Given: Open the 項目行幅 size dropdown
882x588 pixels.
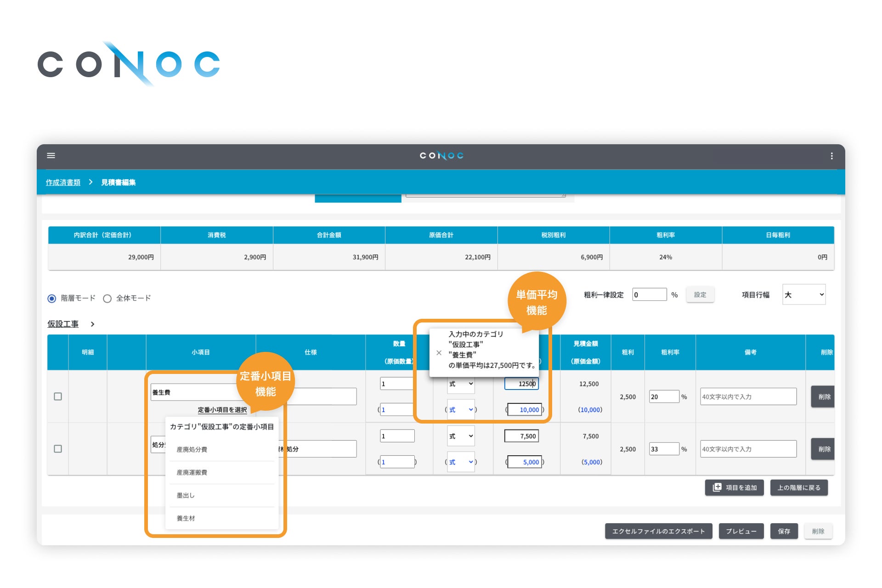Looking at the screenshot, I should coord(804,295).
